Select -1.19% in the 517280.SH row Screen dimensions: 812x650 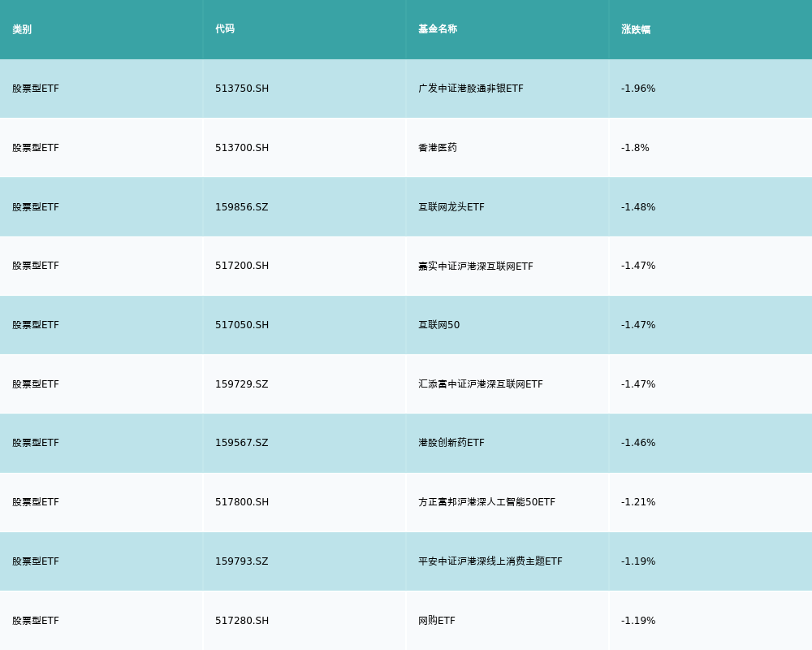[638, 621]
